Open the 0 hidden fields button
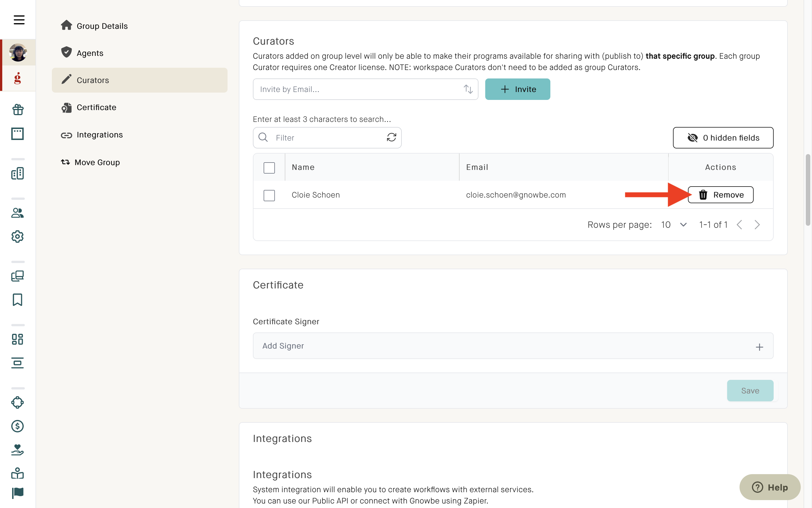 723,137
